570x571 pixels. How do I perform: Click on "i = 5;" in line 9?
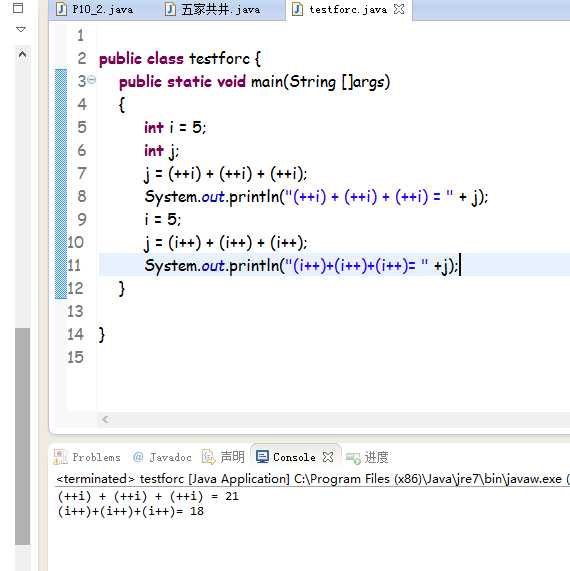[162, 219]
